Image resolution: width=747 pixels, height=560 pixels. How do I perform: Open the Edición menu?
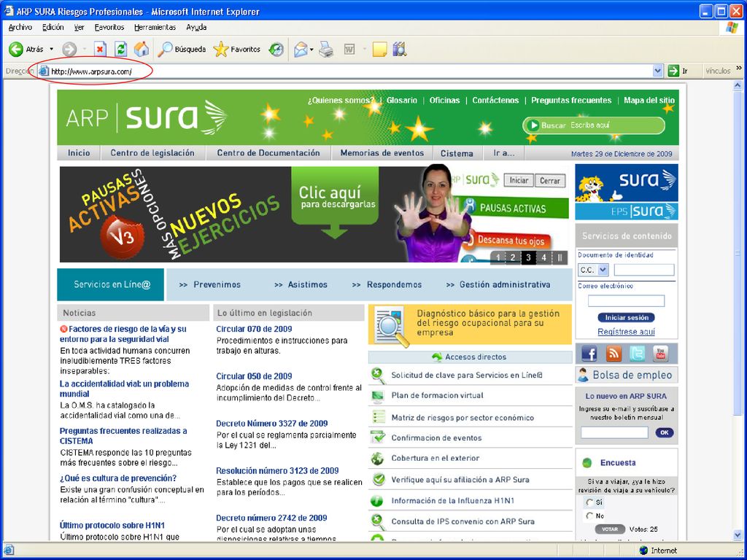click(x=53, y=27)
